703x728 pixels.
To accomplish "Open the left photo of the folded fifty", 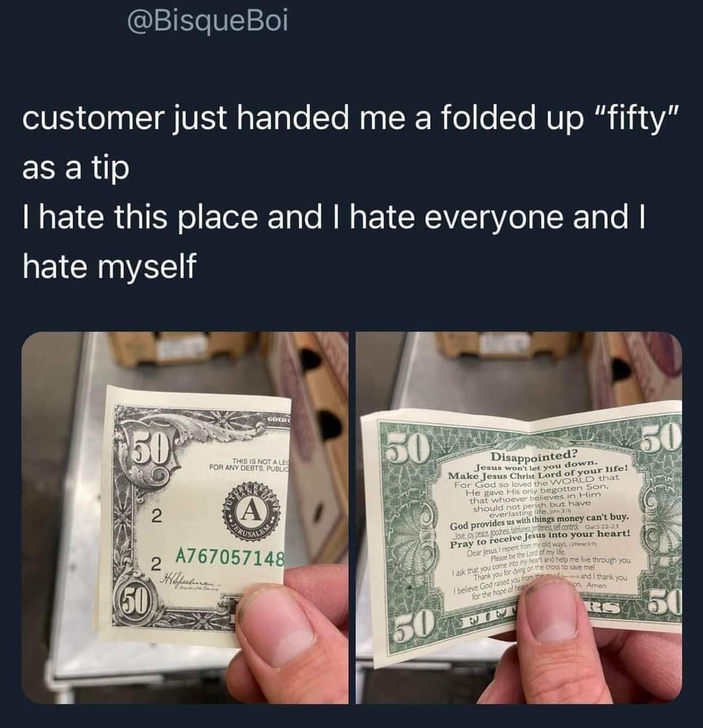I will click(185, 517).
